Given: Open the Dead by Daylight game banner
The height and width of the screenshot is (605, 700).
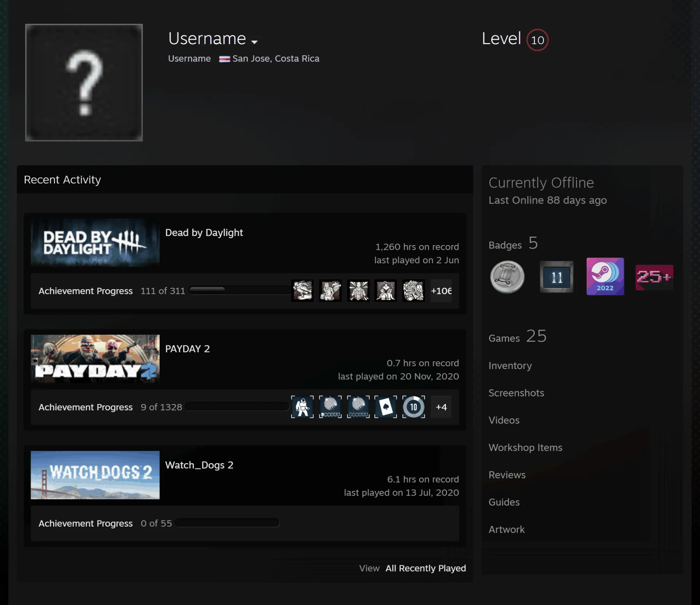Looking at the screenshot, I should pyautogui.click(x=95, y=243).
